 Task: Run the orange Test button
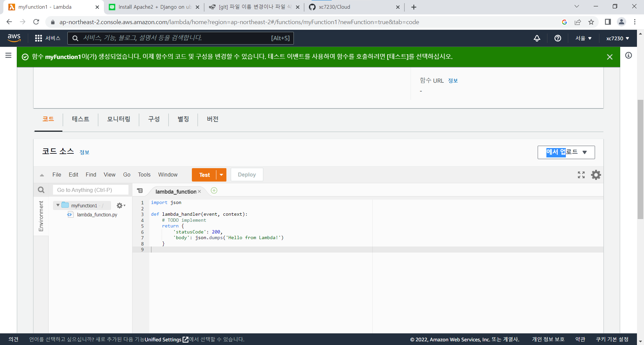(x=204, y=175)
